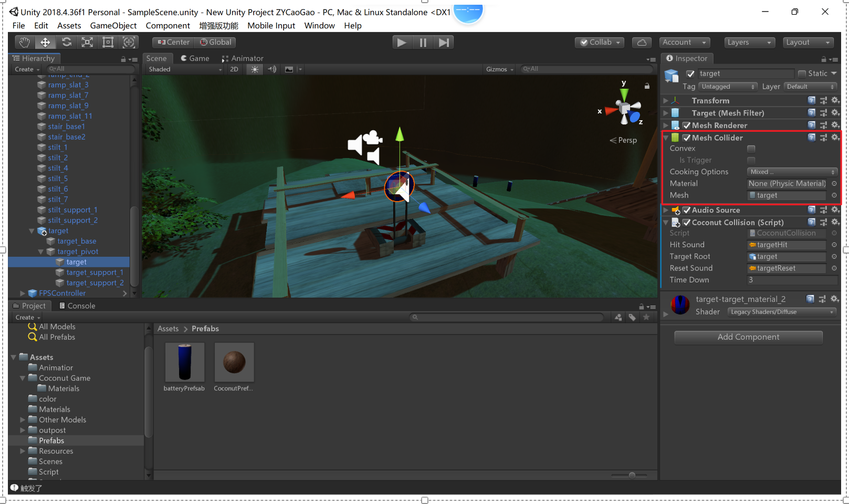The width and height of the screenshot is (849, 504).
Task: Open the Collab button
Action: tap(599, 43)
